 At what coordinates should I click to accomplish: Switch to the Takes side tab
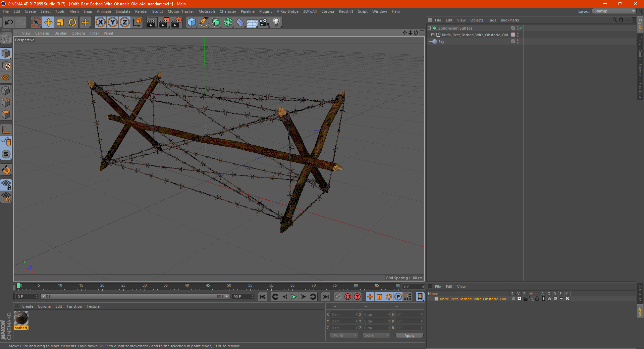(640, 40)
